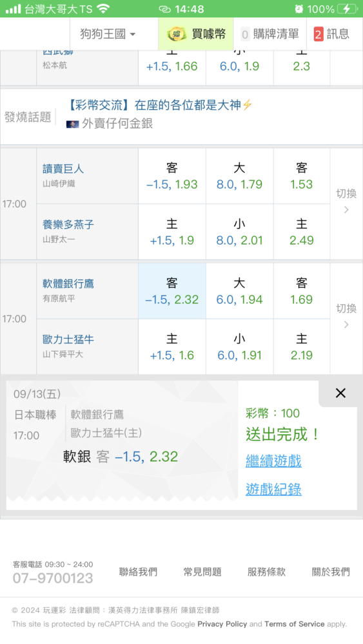Open the 訊息 messages tab

(x=331, y=34)
